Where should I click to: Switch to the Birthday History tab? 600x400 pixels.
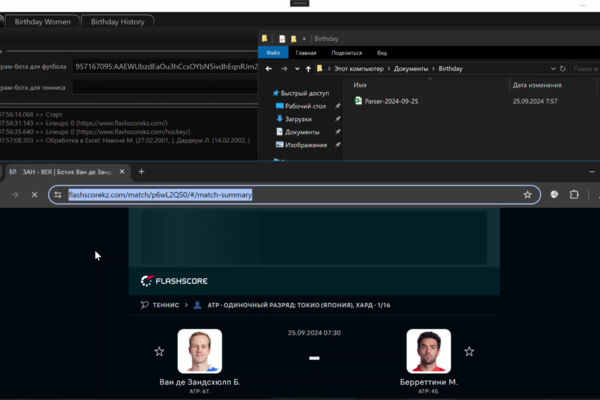(117, 22)
